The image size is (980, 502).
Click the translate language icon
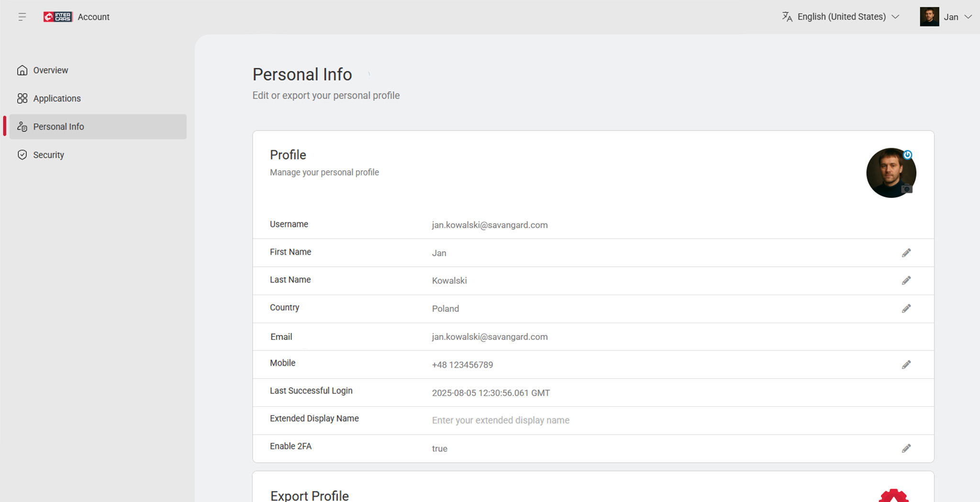pyautogui.click(x=787, y=17)
